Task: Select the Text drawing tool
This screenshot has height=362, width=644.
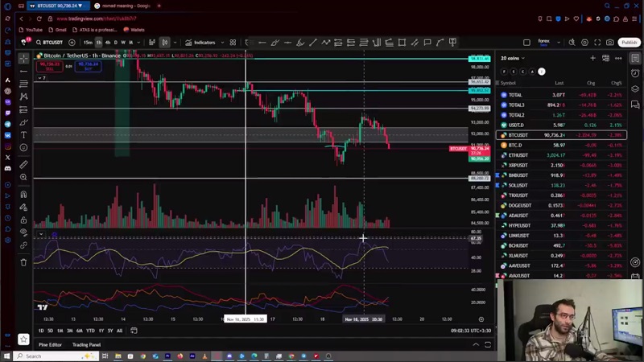Action: tap(23, 135)
